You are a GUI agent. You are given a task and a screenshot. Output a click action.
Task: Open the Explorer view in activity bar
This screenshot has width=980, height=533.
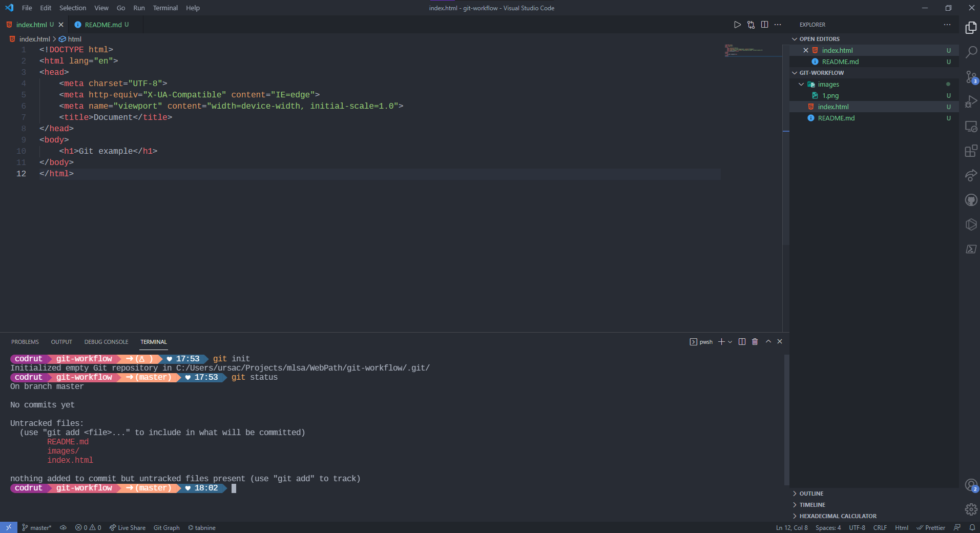tap(971, 28)
